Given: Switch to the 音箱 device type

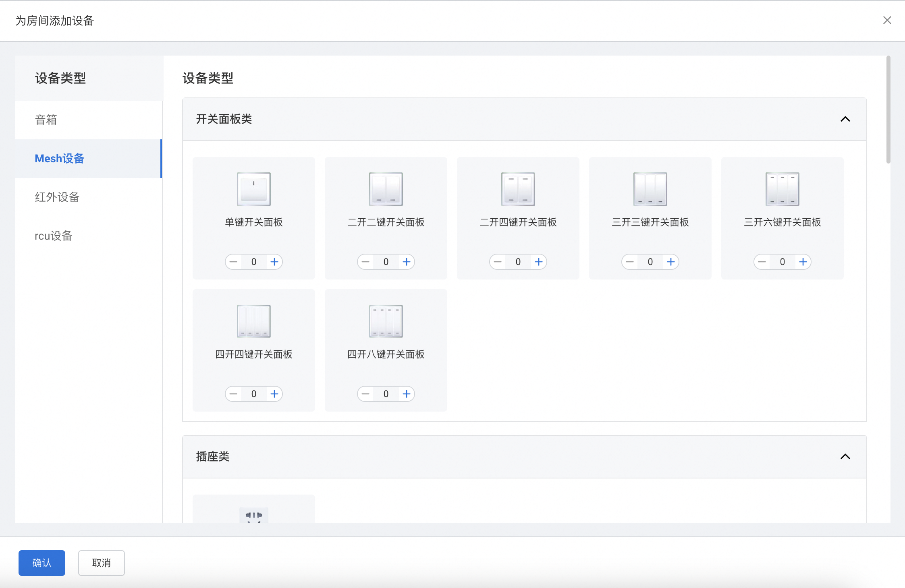Looking at the screenshot, I should pyautogui.click(x=46, y=120).
